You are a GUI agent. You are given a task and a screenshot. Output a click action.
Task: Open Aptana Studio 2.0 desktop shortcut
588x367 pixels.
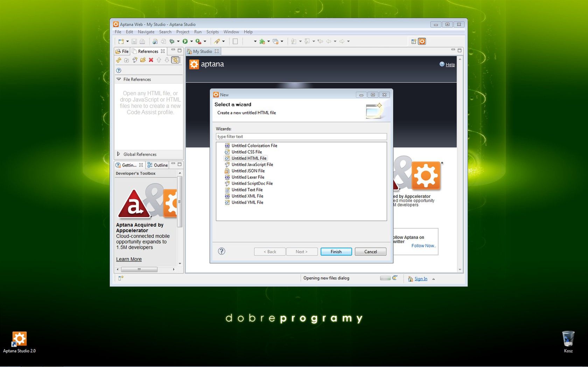pyautogui.click(x=19, y=342)
